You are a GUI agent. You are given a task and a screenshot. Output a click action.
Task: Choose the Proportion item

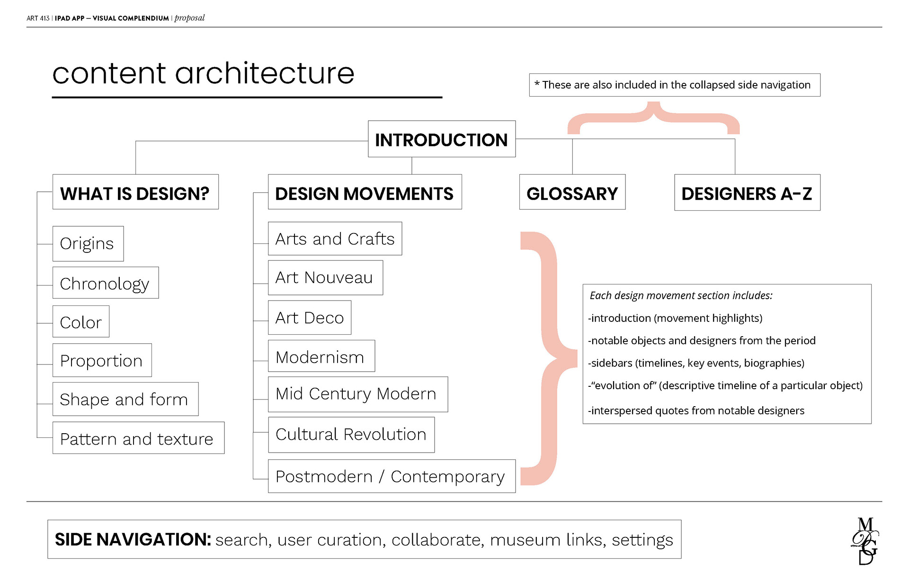102,360
